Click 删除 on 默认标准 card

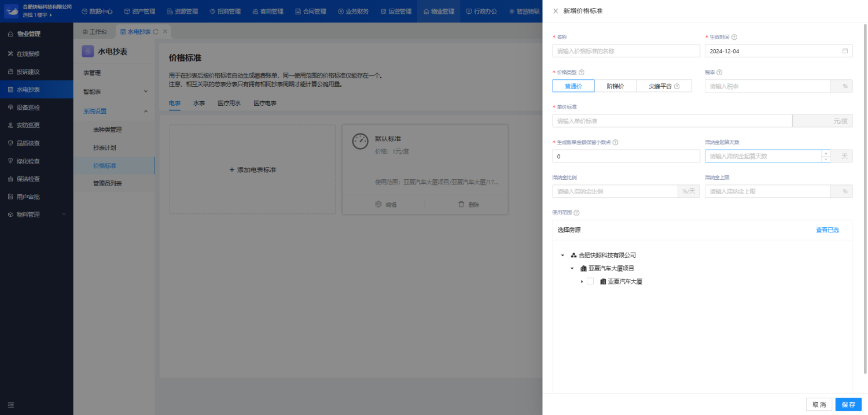[x=469, y=205]
